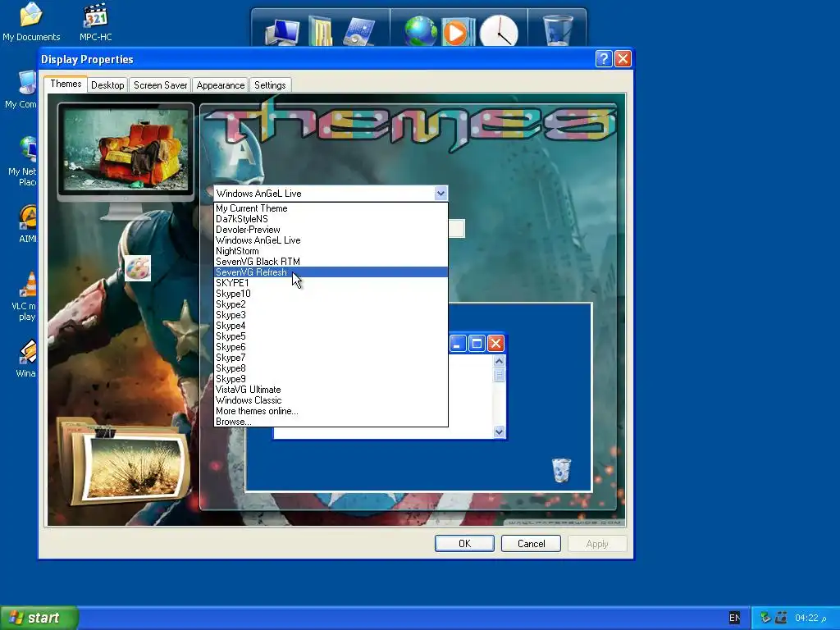Screen dimensions: 840x630
Task: Close the Display Properties dialog
Action: click(x=622, y=58)
